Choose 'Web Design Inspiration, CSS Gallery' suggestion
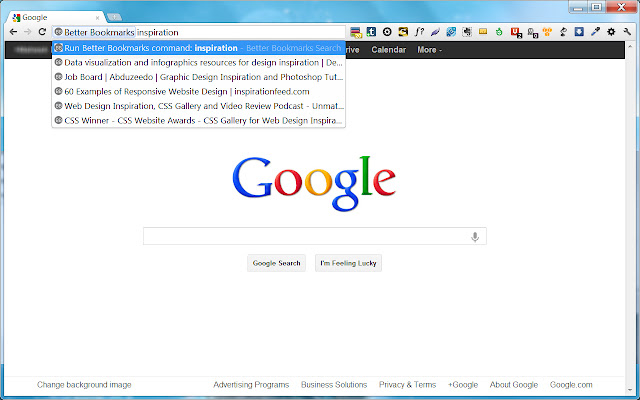Image resolution: width=640 pixels, height=400 pixels. 199,106
